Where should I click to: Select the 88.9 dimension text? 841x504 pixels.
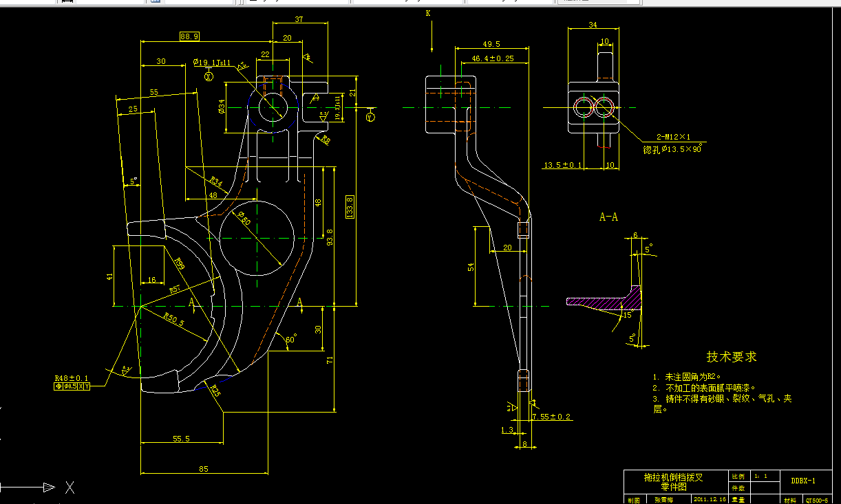click(189, 36)
